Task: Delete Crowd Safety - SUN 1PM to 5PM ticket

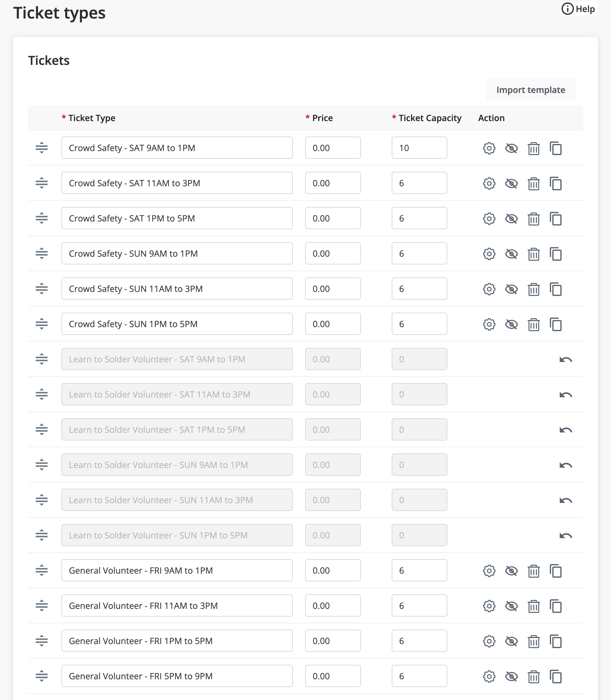Action: pos(533,324)
